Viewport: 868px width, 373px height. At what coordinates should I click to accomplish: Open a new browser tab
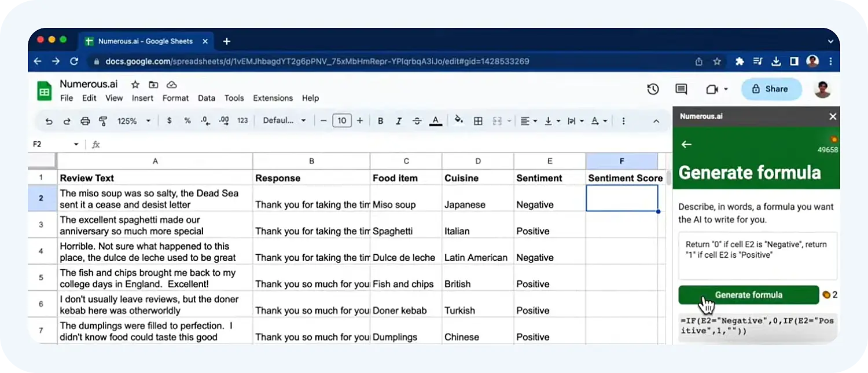pyautogui.click(x=227, y=41)
